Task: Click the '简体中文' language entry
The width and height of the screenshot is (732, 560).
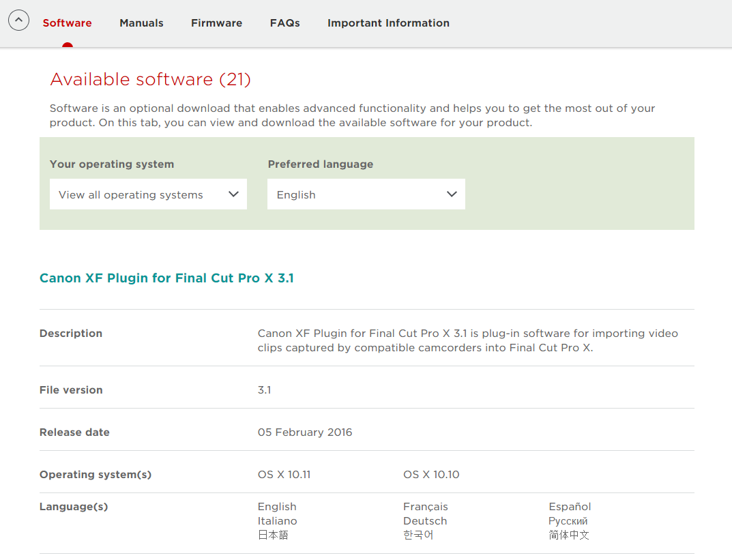Action: 568,535
